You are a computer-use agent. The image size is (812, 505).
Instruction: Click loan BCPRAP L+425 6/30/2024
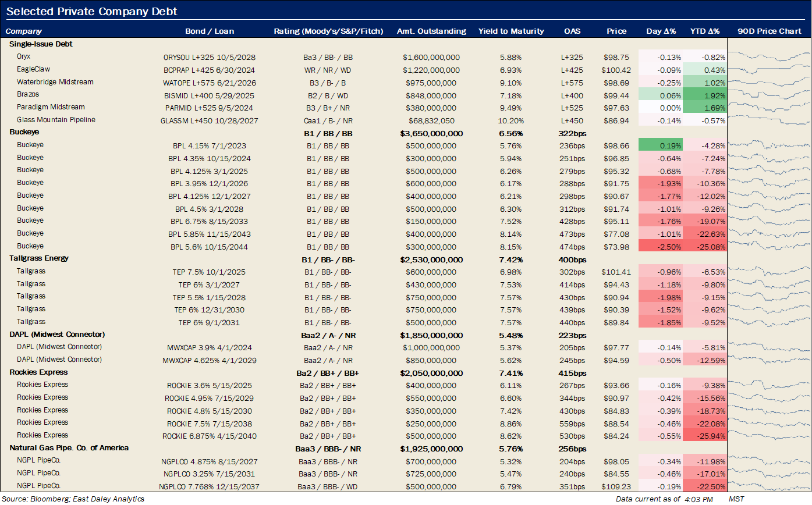tap(210, 70)
